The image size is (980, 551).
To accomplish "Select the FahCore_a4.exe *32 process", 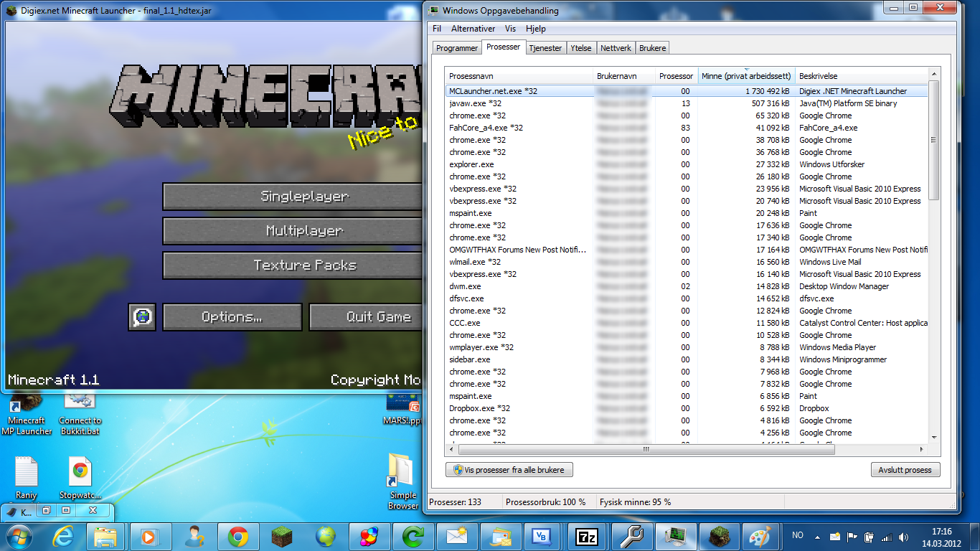I will tap(687, 128).
